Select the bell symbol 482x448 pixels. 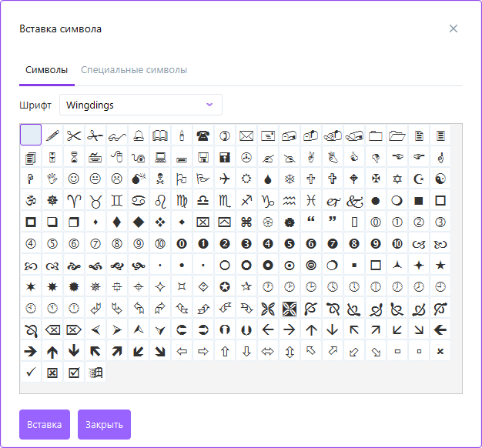pos(139,135)
